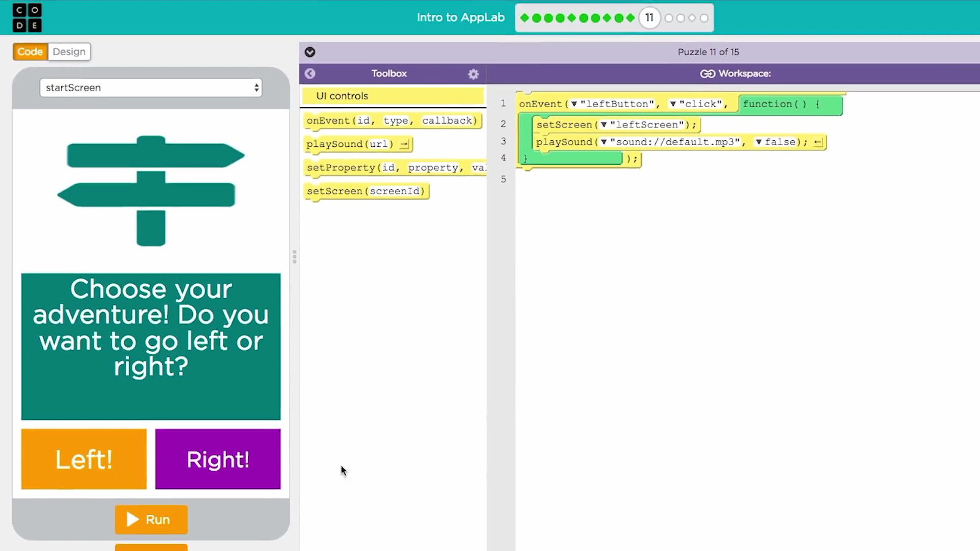Viewport: 980px width, 551px height.
Task: Click the remove parameter arrow on playSound line 3
Action: pyautogui.click(x=818, y=142)
